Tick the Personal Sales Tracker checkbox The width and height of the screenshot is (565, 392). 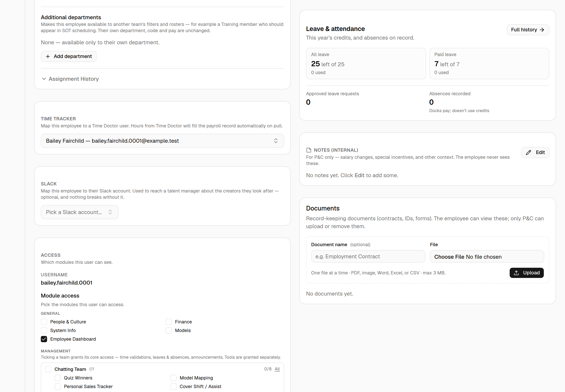[58, 386]
